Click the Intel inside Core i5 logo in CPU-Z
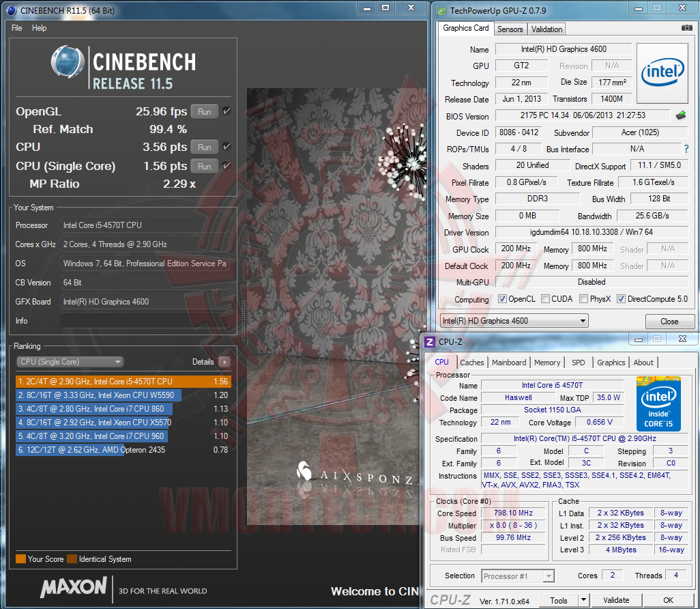Screen dimensions: 700x609 pos(658,403)
